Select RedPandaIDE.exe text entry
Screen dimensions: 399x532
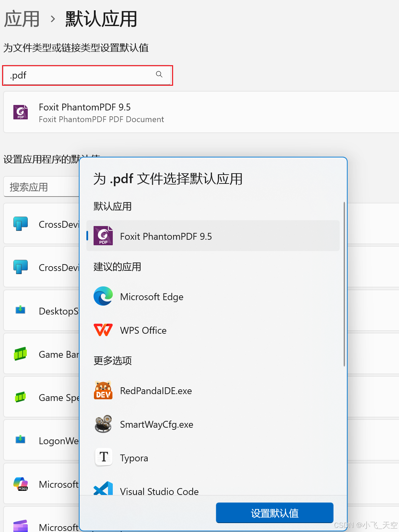click(156, 391)
